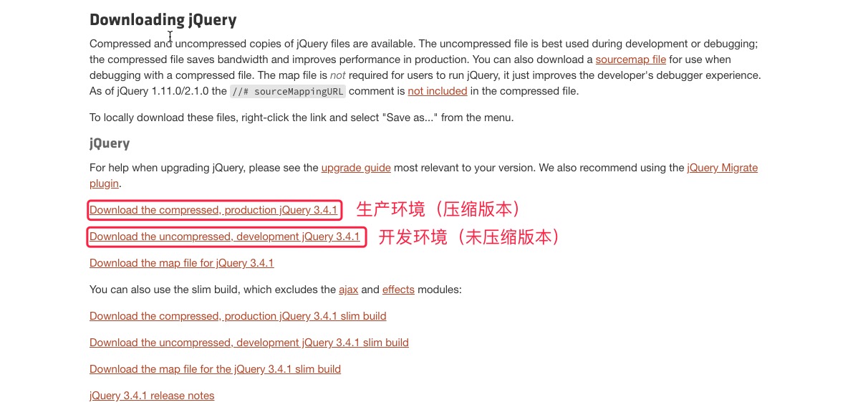This screenshot has width=868, height=410.
Task: Click the '//# sourceMappingURL' code text
Action: click(x=288, y=91)
